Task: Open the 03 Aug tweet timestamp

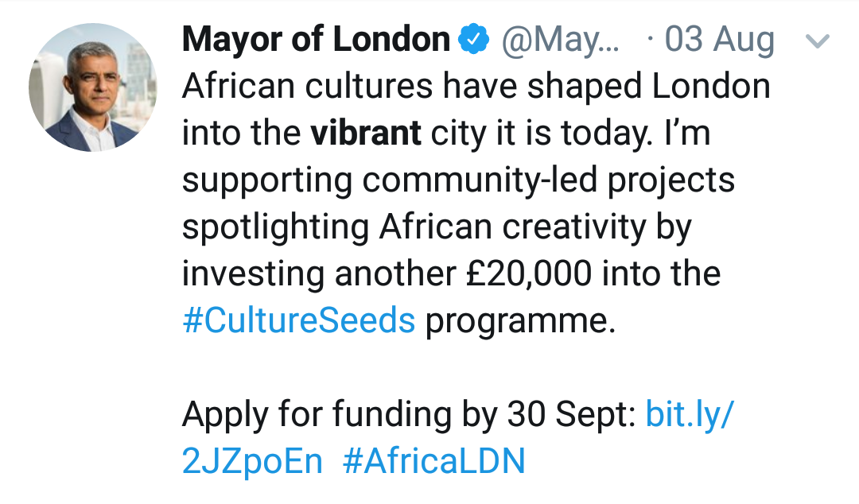Action: (718, 40)
